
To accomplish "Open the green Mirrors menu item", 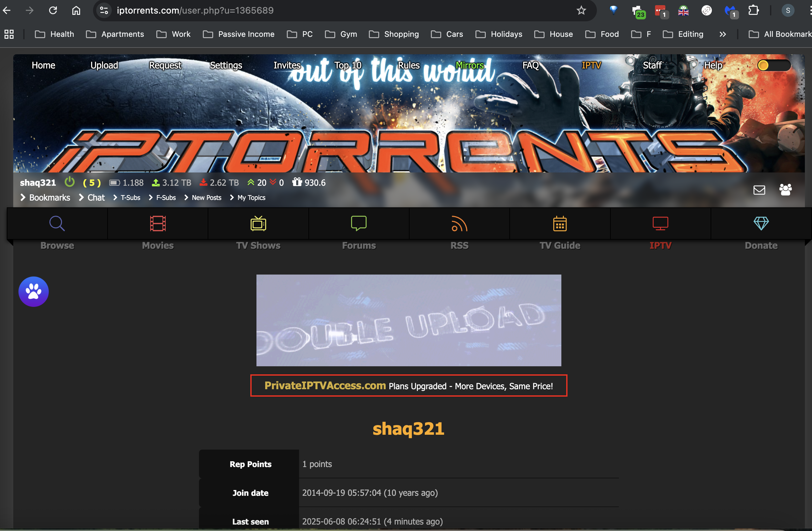I will [469, 65].
